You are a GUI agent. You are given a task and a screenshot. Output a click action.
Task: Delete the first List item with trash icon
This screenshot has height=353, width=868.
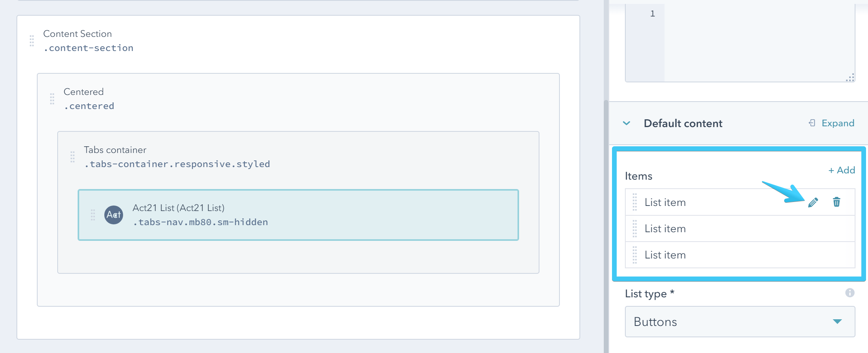(836, 202)
